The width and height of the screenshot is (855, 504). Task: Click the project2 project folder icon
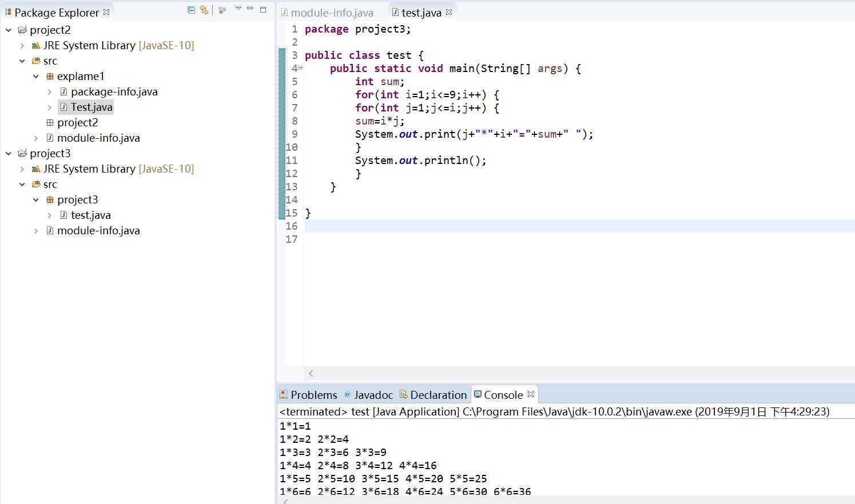point(22,30)
